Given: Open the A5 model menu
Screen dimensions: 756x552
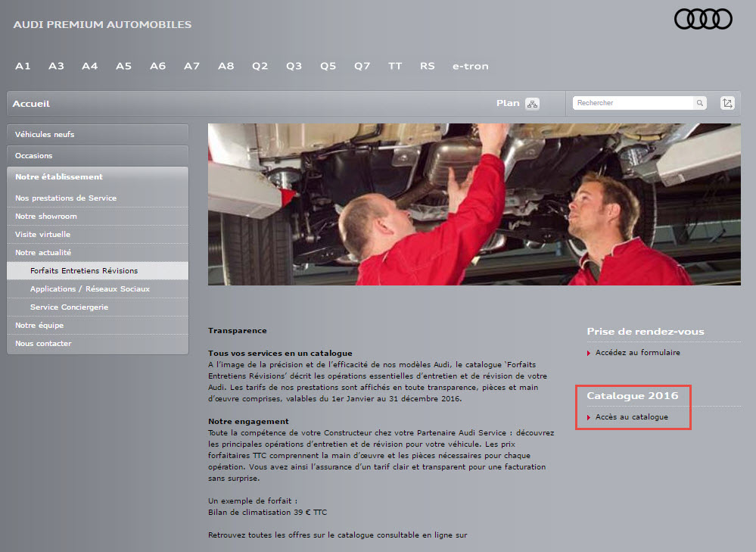Looking at the screenshot, I should [123, 66].
